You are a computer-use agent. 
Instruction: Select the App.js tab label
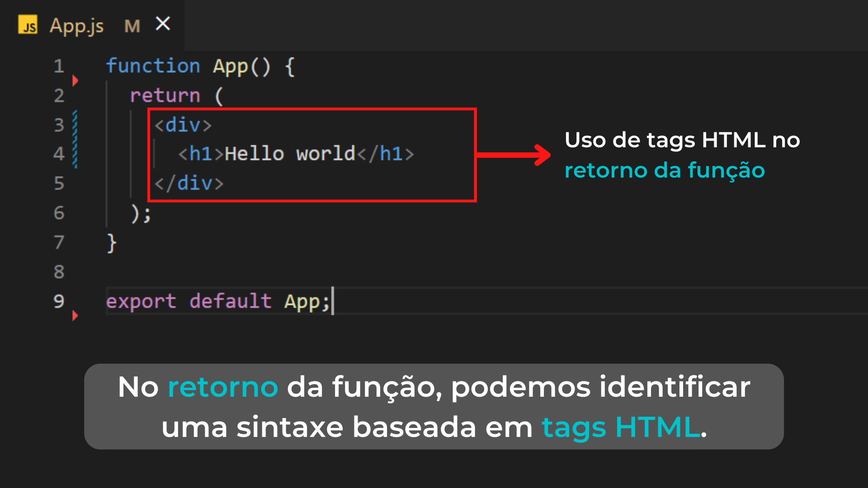76,26
